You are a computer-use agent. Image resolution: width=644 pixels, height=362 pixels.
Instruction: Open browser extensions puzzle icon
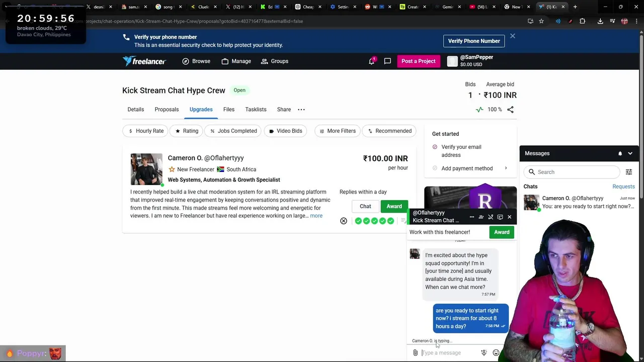582,21
